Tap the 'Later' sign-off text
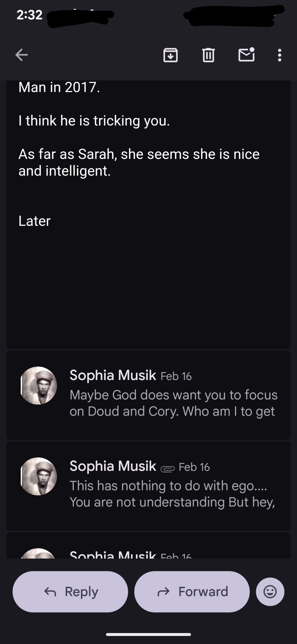The height and width of the screenshot is (644, 297). pos(35,221)
